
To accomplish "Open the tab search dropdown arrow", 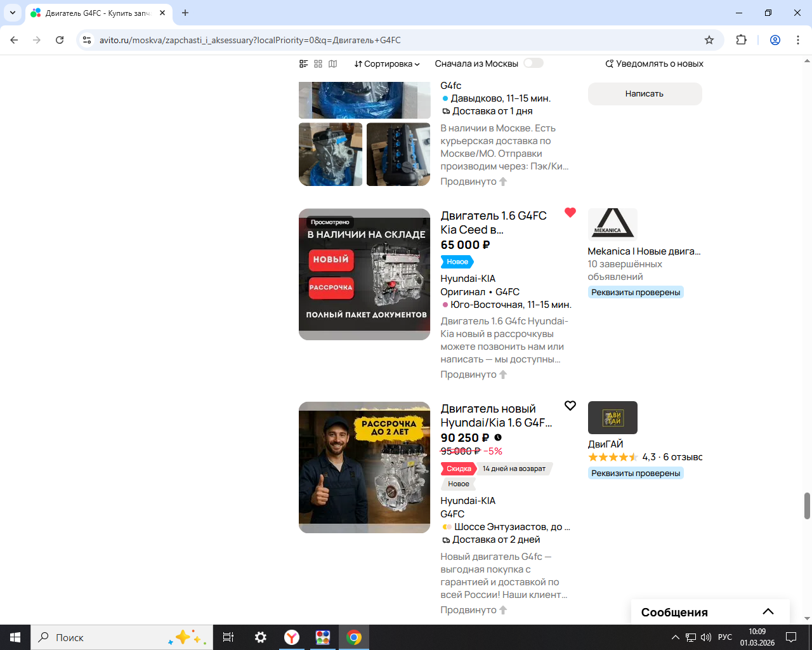I will (x=13, y=13).
